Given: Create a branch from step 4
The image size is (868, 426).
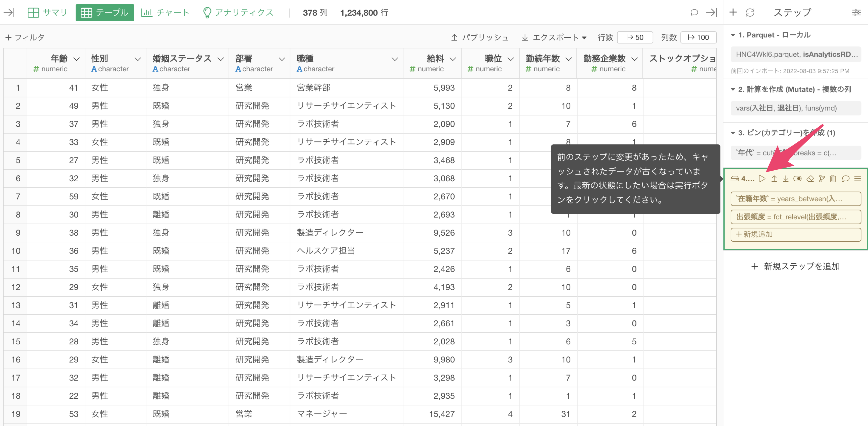Looking at the screenshot, I should pos(822,179).
